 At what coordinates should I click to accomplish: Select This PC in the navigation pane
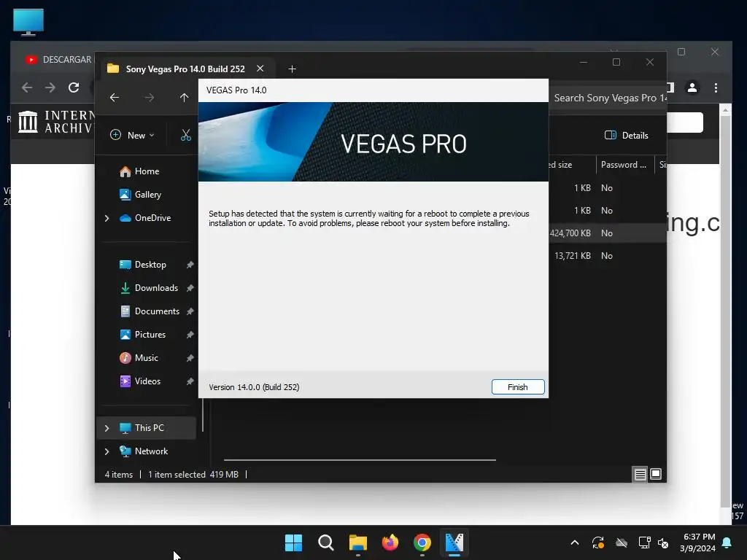[149, 428]
